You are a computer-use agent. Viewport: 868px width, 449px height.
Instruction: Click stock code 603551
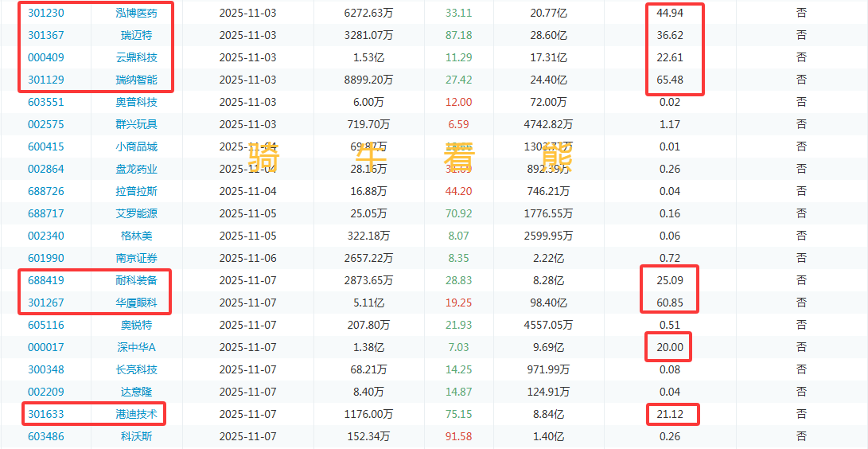click(x=46, y=102)
